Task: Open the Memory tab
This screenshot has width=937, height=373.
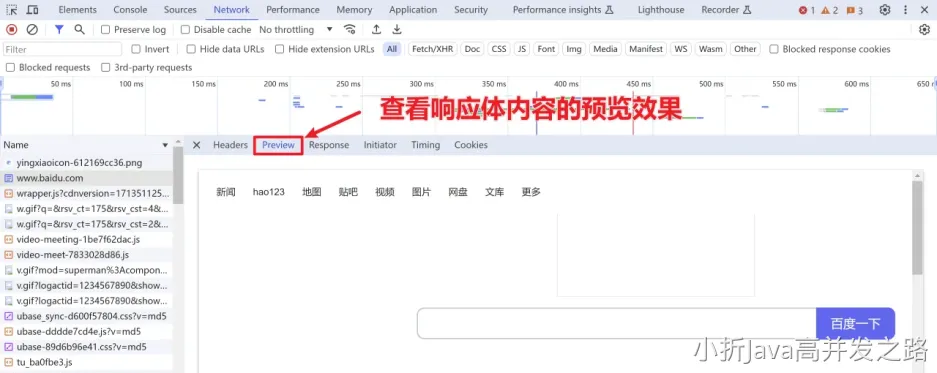Action: pyautogui.click(x=354, y=10)
